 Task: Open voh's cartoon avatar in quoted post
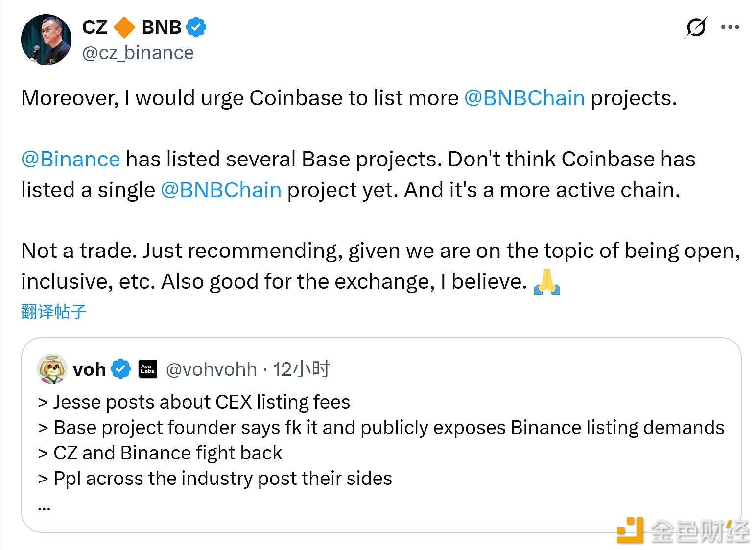52,369
